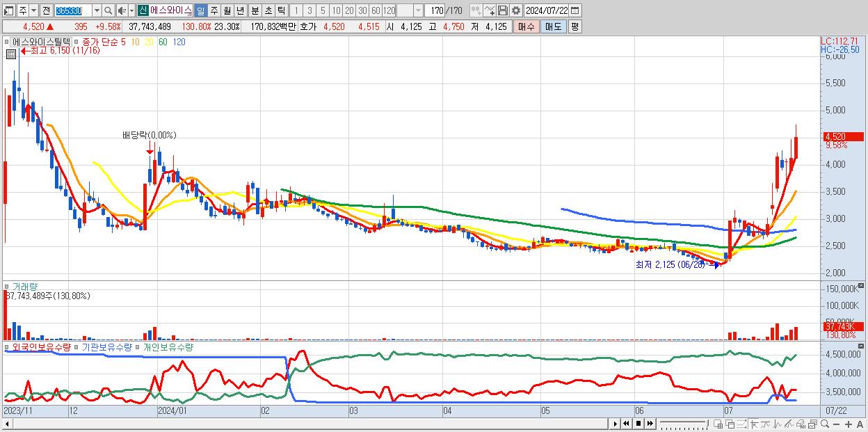
Task: Open the dropdown arrow beside speaker icon
Action: (131, 10)
